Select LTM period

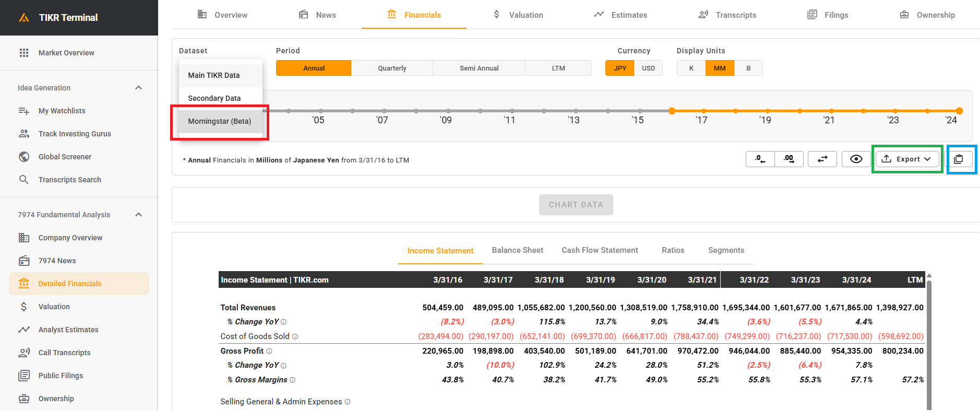tap(558, 68)
